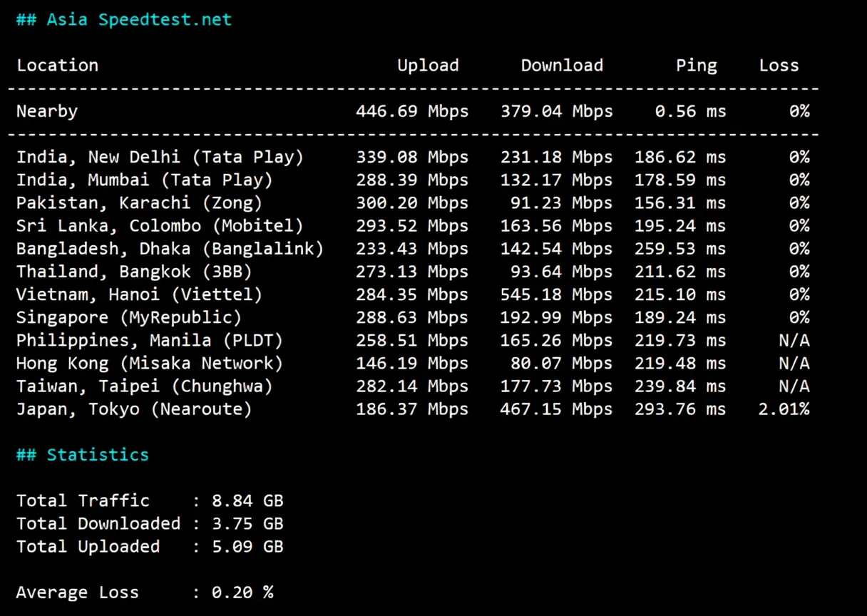Select Karachi upload 300.20 Mbps
Screen dimensions: 867x616
click(x=412, y=202)
